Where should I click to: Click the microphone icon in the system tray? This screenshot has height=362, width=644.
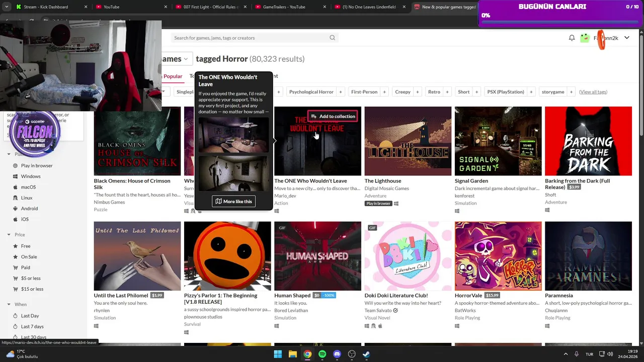tap(577, 354)
